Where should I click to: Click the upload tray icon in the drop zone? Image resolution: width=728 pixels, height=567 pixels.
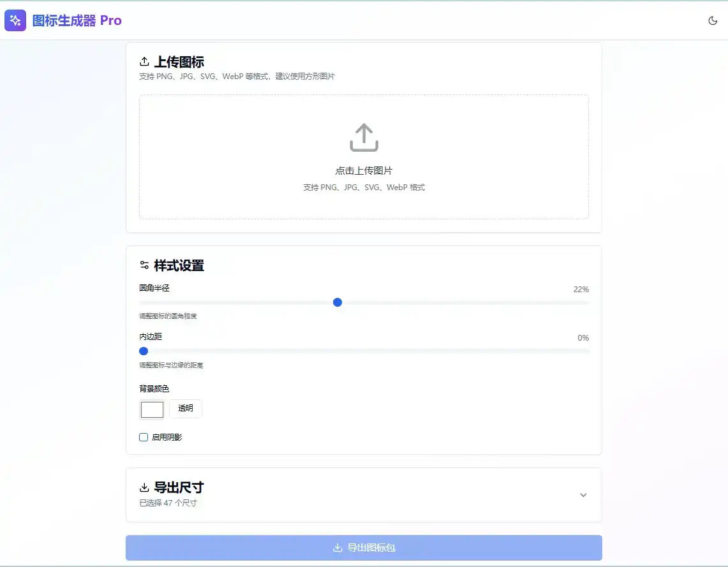[x=363, y=136]
